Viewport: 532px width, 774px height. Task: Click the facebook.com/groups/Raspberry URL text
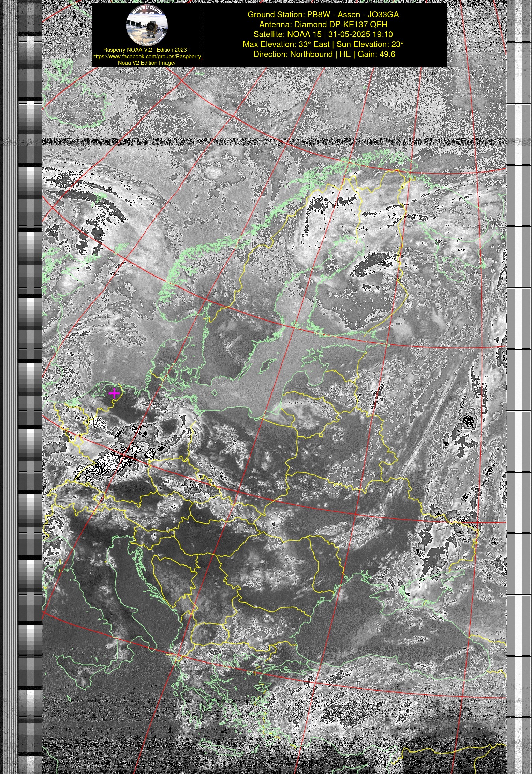147,56
